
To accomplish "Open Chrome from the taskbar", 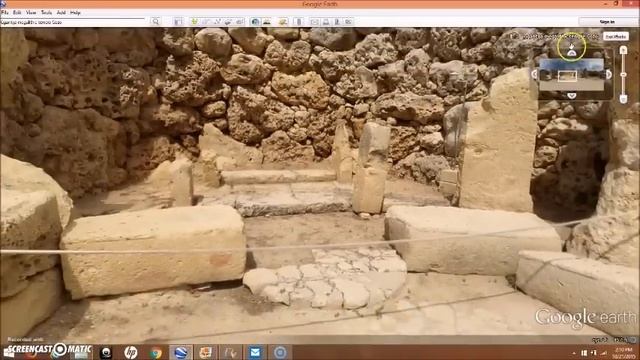I will coord(156,352).
